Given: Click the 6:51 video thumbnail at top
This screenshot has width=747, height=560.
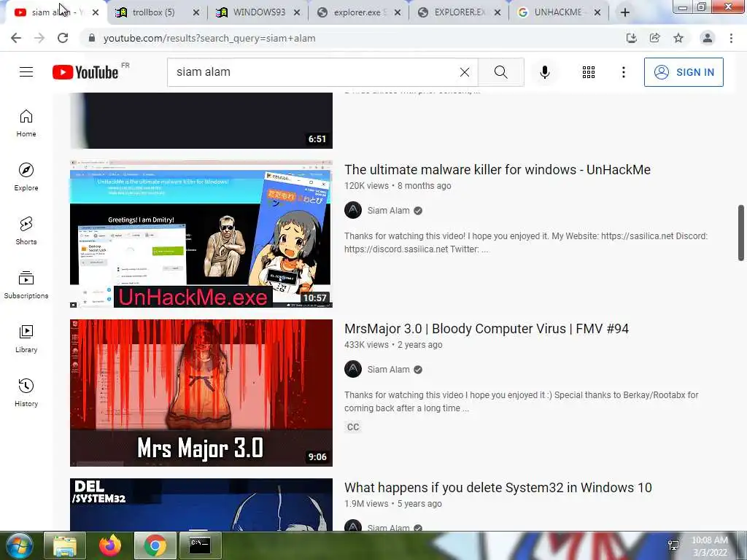Looking at the screenshot, I should coord(201,120).
